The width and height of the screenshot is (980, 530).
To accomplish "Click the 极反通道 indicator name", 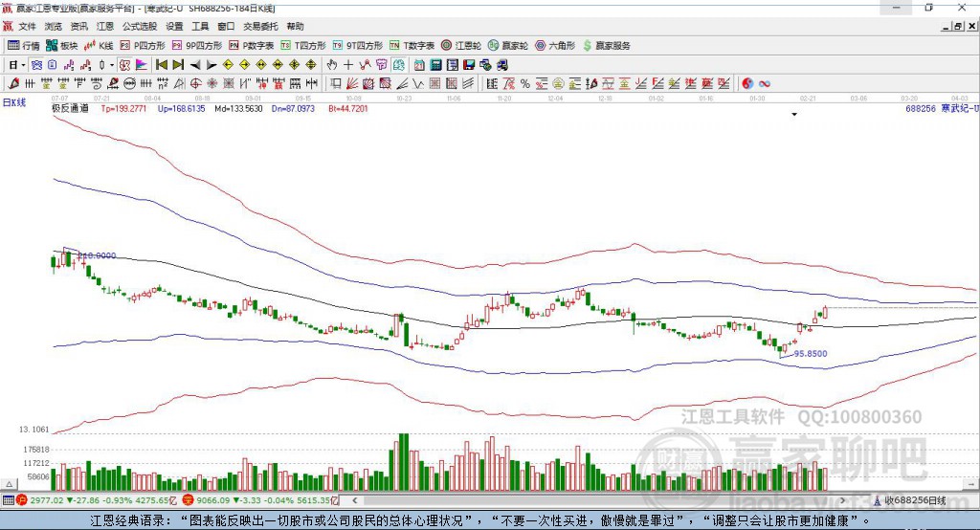I will pyautogui.click(x=70, y=108).
